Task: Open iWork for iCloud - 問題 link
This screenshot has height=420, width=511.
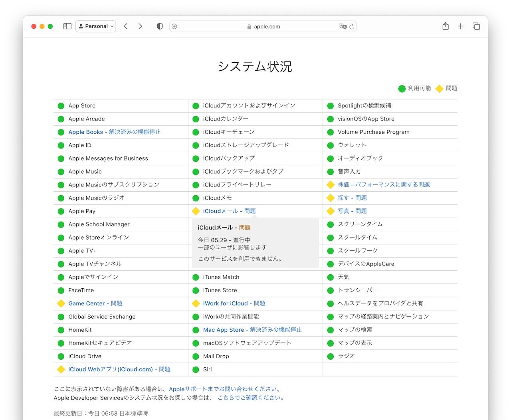Action: [x=234, y=303]
